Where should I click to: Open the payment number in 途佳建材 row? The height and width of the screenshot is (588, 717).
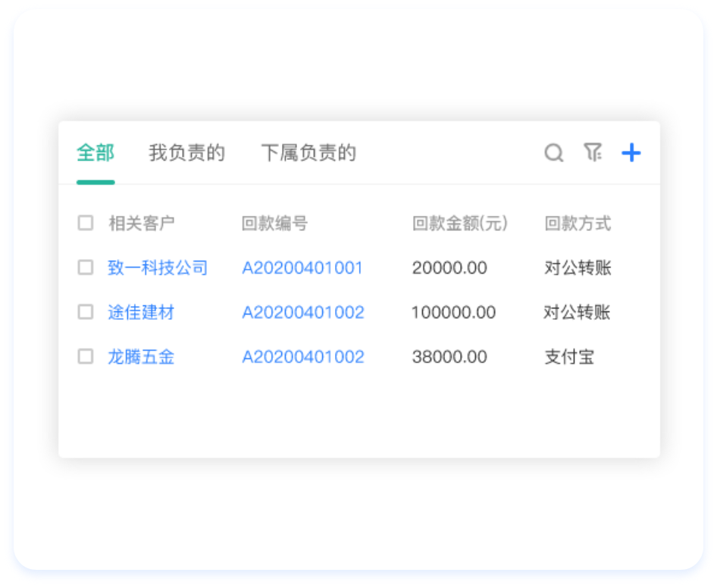[x=303, y=312]
